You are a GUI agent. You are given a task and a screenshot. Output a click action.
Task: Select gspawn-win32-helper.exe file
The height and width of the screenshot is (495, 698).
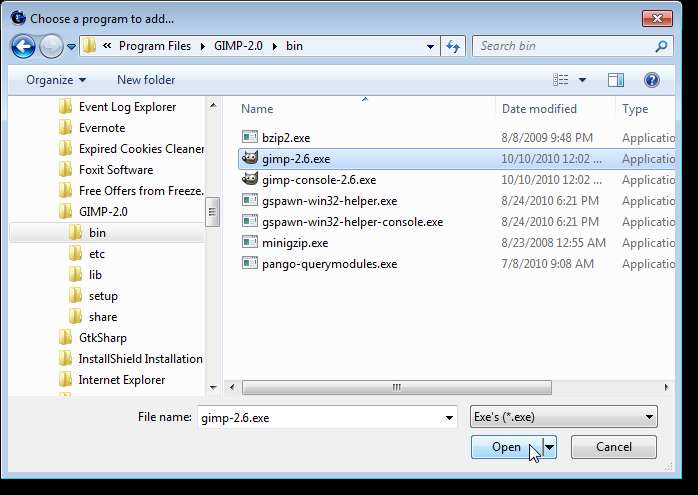pyautogui.click(x=329, y=201)
